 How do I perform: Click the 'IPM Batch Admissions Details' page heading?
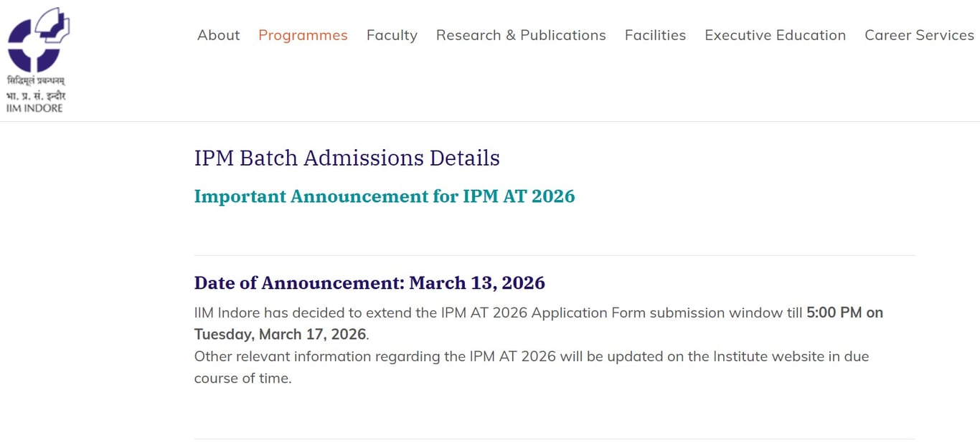(347, 158)
